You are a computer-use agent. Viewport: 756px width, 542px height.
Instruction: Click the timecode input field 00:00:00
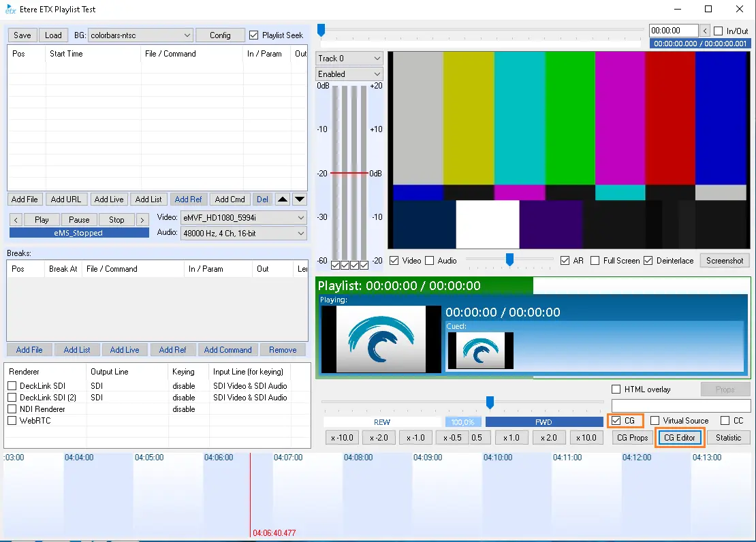coord(673,31)
